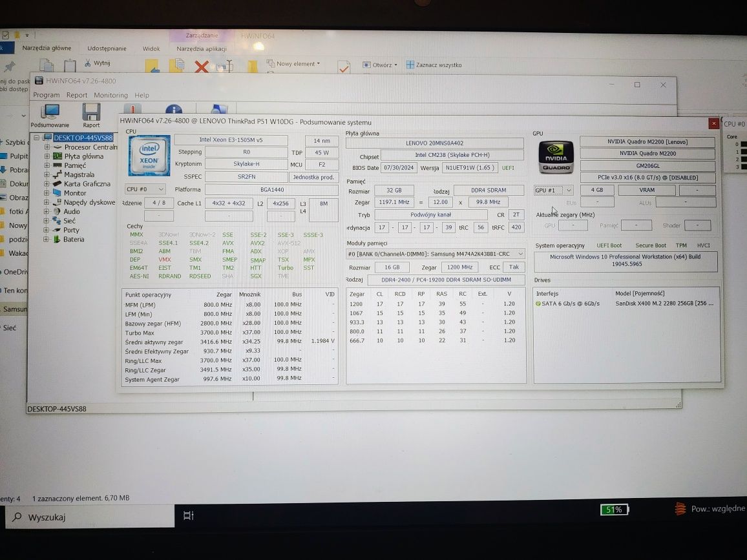
Task: Click the weather icon on the taskbar
Action: (680, 509)
